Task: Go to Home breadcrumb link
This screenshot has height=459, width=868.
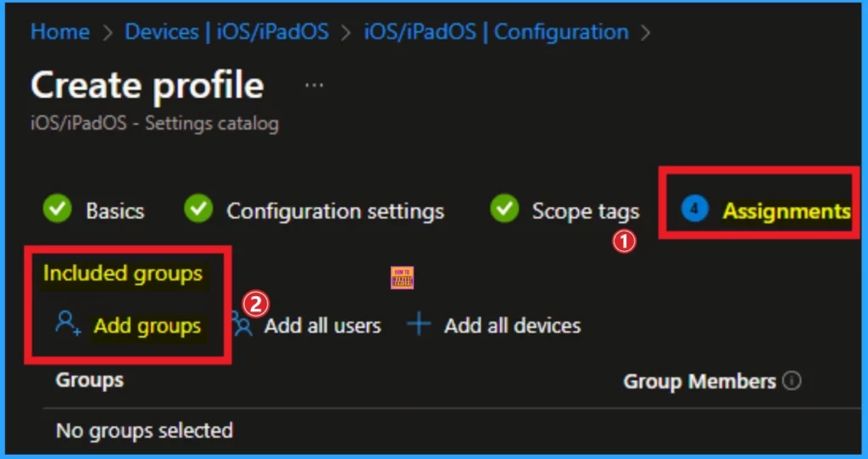Action: 60,31
